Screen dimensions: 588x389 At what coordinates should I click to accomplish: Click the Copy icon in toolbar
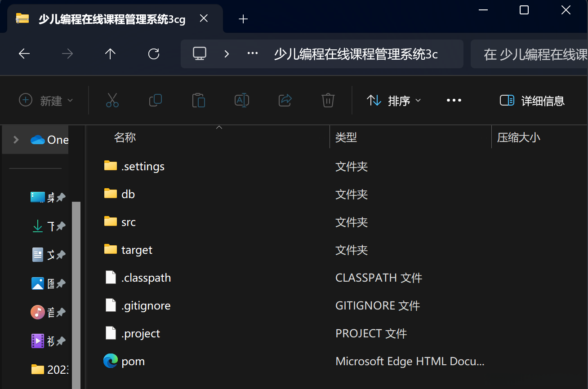point(156,100)
